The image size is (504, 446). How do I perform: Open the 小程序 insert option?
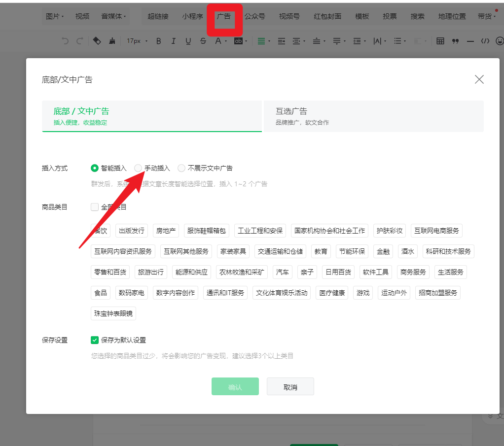click(x=192, y=16)
